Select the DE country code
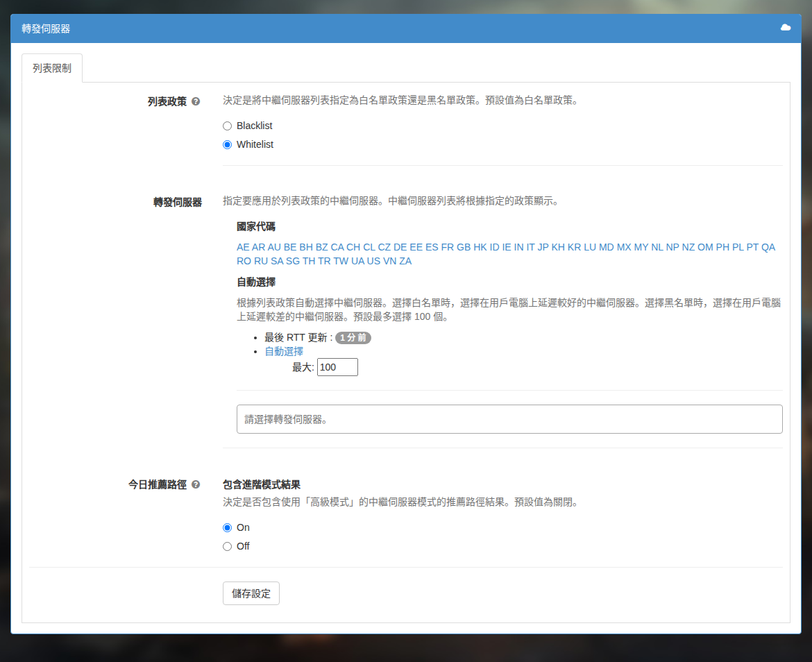Viewport: 812px width, 662px height. point(400,247)
